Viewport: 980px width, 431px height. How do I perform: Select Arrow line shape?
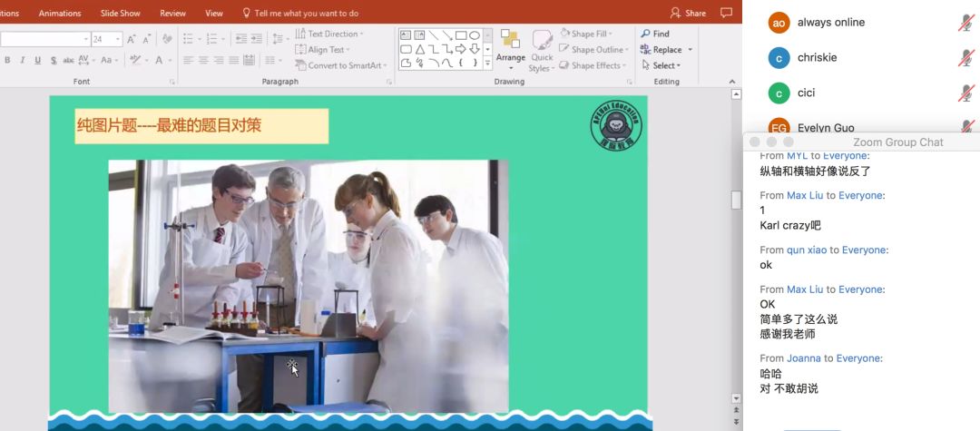click(x=446, y=35)
